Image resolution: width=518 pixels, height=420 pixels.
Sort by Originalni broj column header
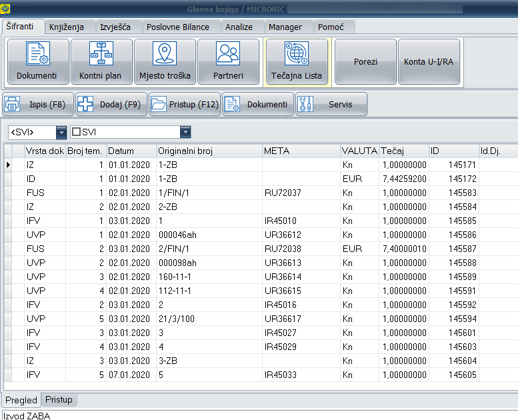click(x=209, y=151)
